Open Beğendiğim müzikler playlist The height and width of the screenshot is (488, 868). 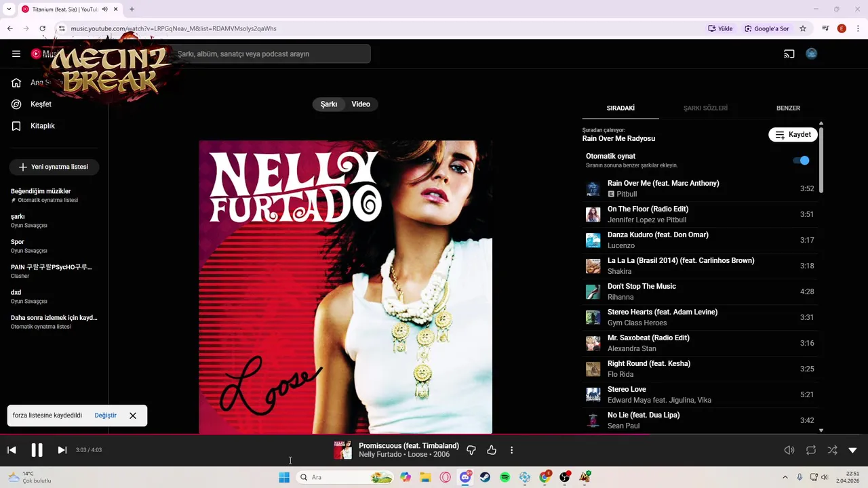pyautogui.click(x=54, y=195)
